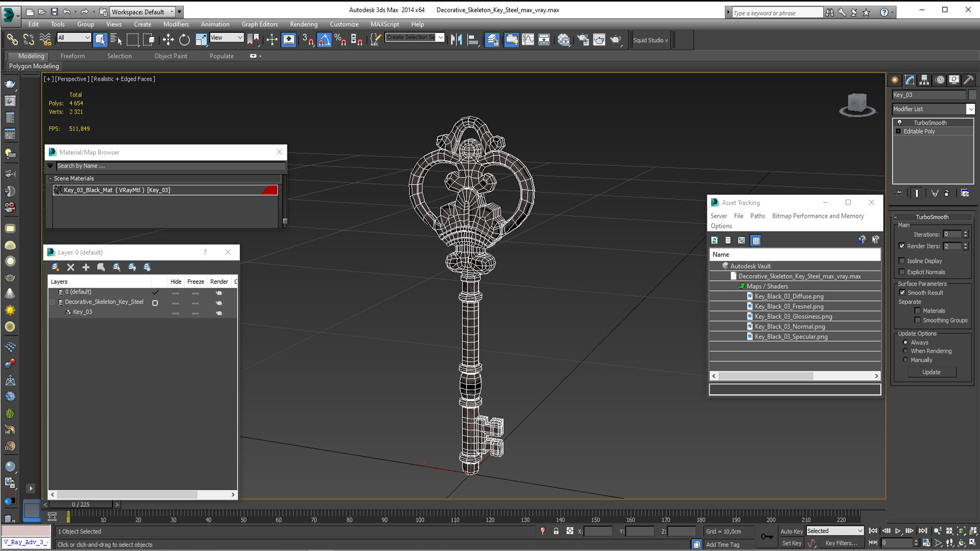
Task: Open the Modifiers menu
Action: click(x=176, y=24)
